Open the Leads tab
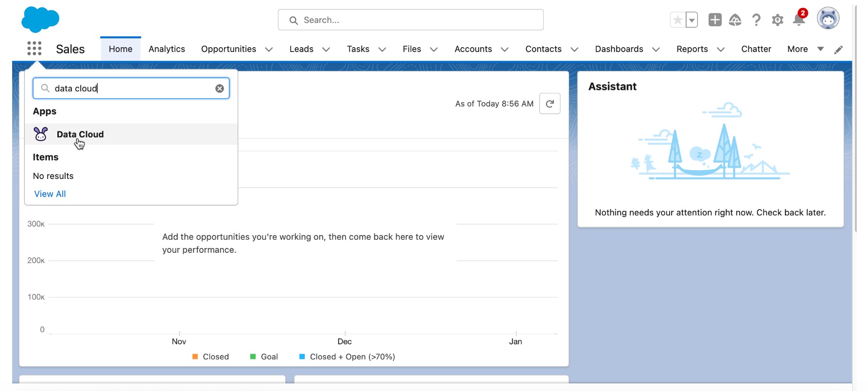The image size is (868, 391). coord(301,49)
